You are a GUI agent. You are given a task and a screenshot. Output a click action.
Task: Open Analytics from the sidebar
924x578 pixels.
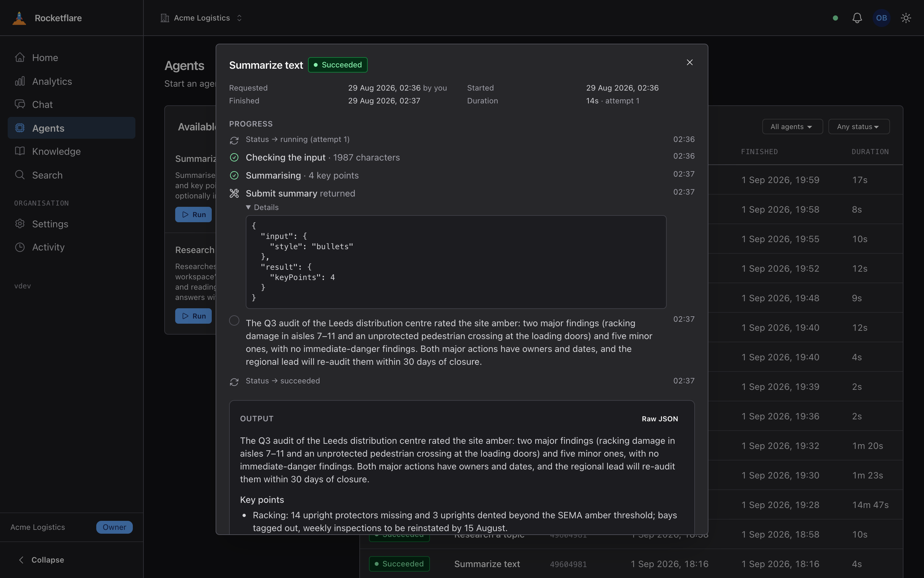(x=72, y=81)
